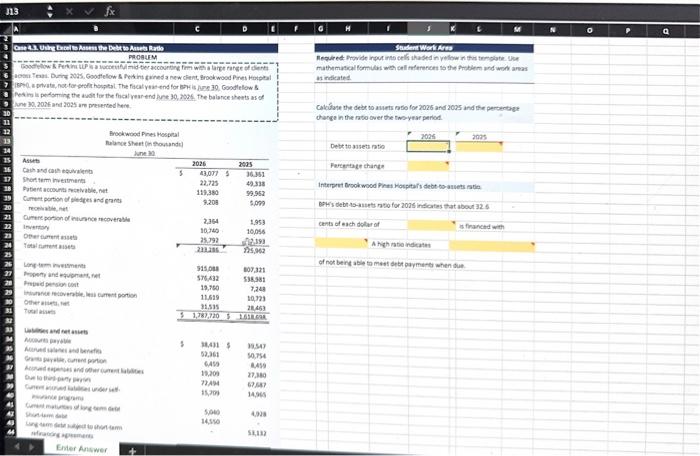Click the 'Patient accounts receivable, net' label
Image resolution: width=700 pixels, height=456 pixels.
click(65, 190)
